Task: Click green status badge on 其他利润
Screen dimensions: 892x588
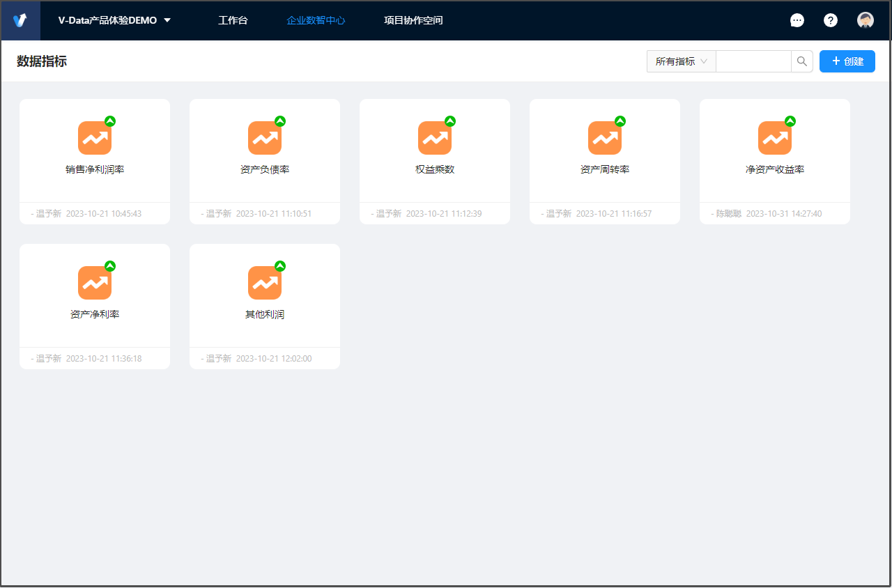Action: point(280,266)
